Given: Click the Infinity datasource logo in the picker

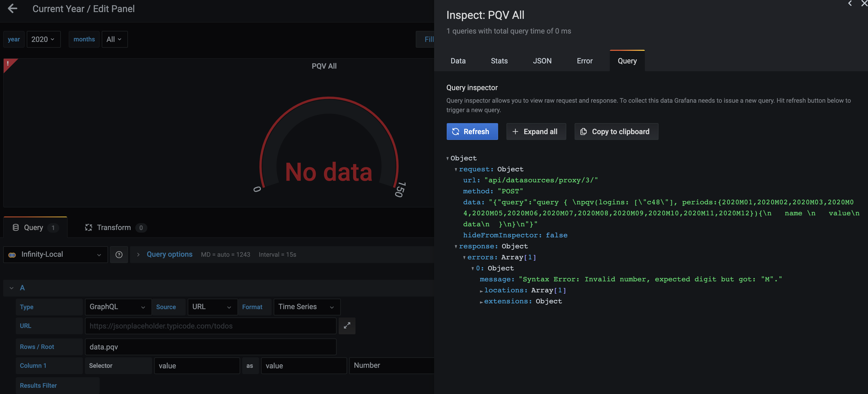Looking at the screenshot, I should tap(12, 255).
